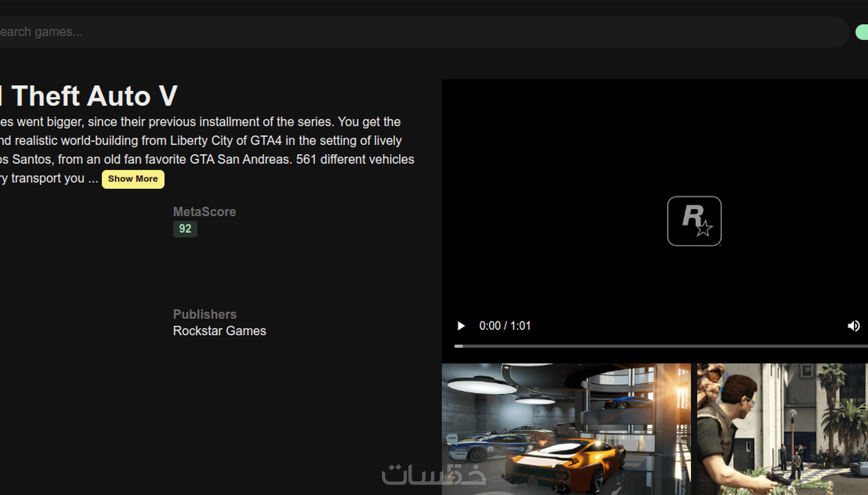Click the Publishers label
Image resolution: width=868 pixels, height=495 pixels.
tap(204, 314)
